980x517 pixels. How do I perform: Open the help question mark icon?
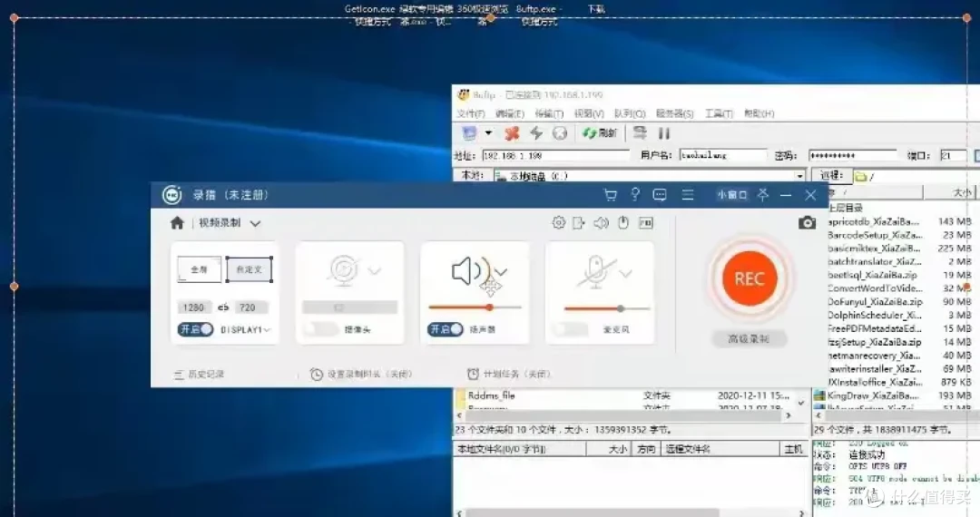(x=635, y=195)
